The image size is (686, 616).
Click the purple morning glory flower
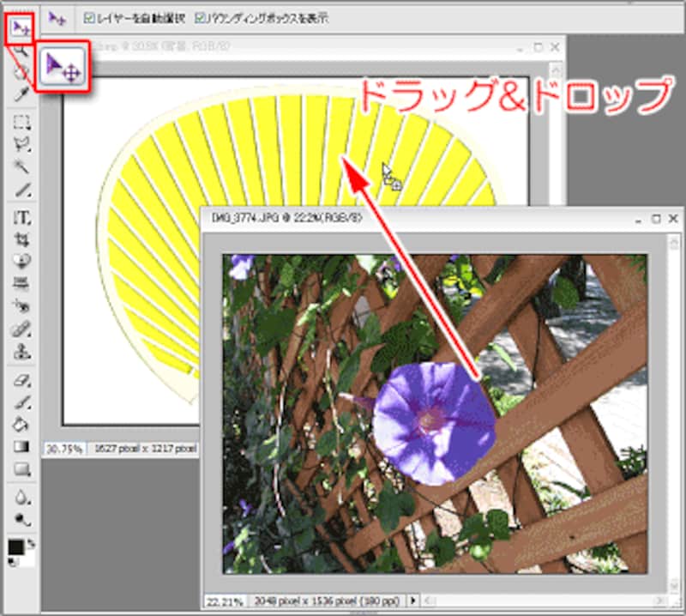pyautogui.click(x=433, y=418)
